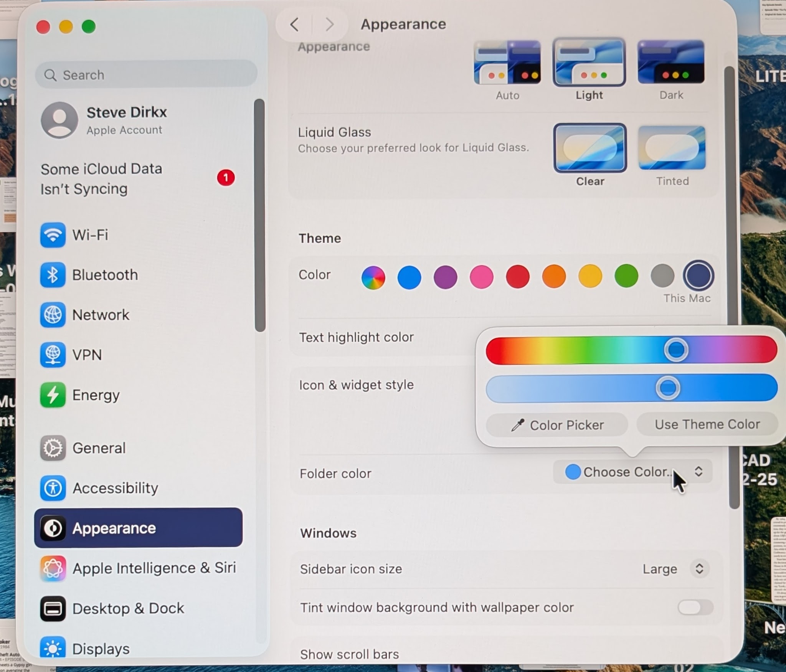Select the yellow theme color swatch
Viewport: 786px width, 672px height.
coord(590,276)
